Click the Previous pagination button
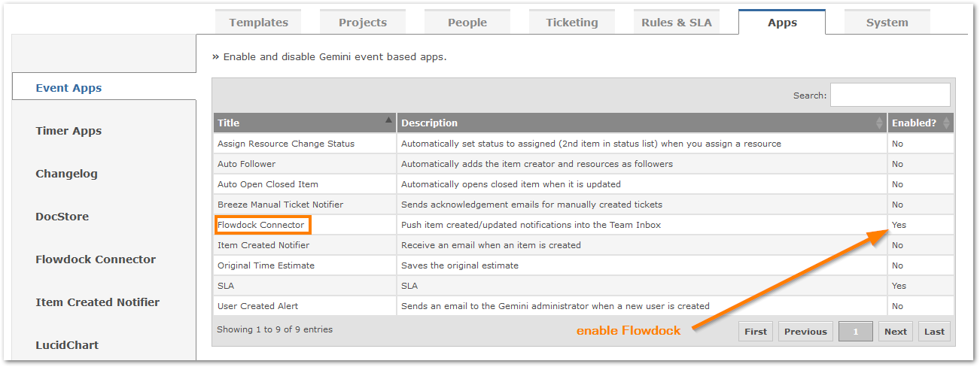Screen dimensions: 980x367 coord(805,332)
